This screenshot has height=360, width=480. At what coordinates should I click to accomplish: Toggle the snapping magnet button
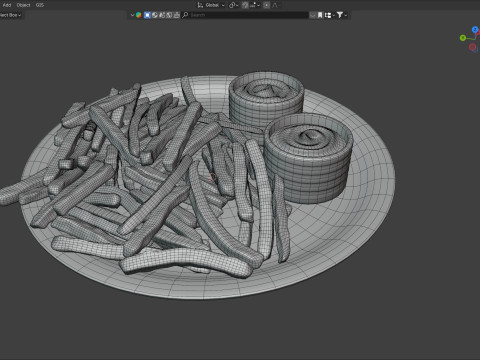click(245, 5)
